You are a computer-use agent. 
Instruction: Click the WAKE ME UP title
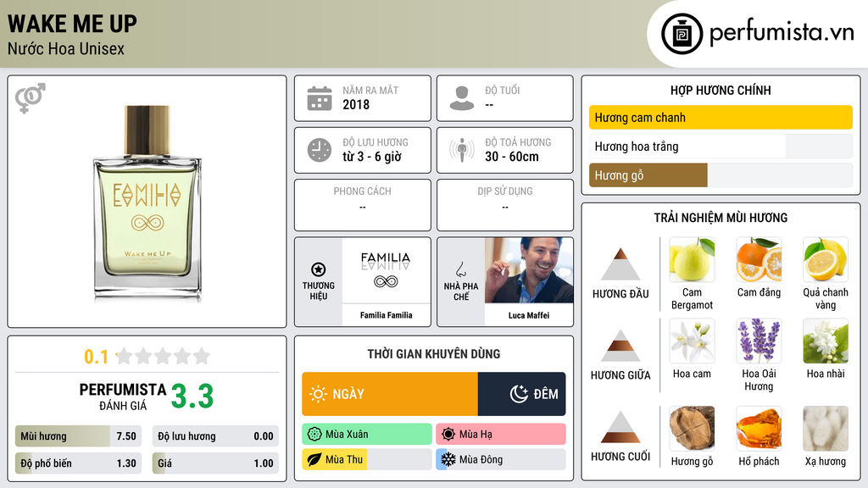[x=72, y=25]
